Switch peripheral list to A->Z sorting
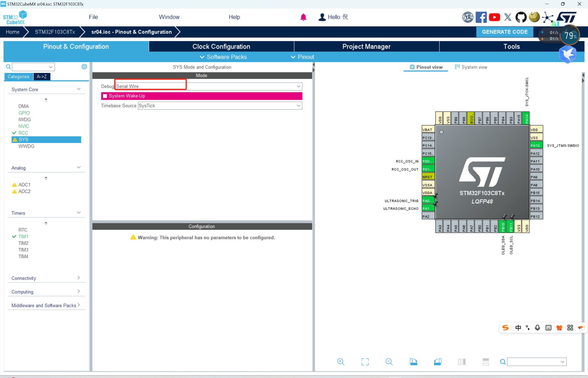 [x=42, y=77]
